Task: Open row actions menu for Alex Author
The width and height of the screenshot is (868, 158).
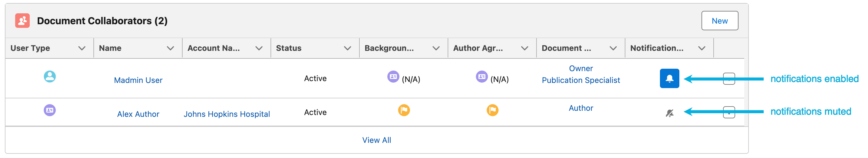Action: point(729,112)
